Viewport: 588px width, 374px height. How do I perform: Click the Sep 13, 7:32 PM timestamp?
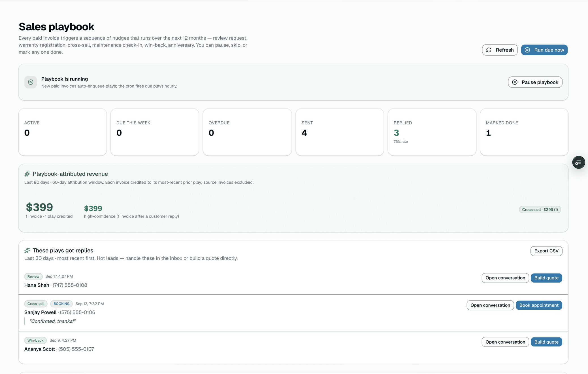point(90,304)
